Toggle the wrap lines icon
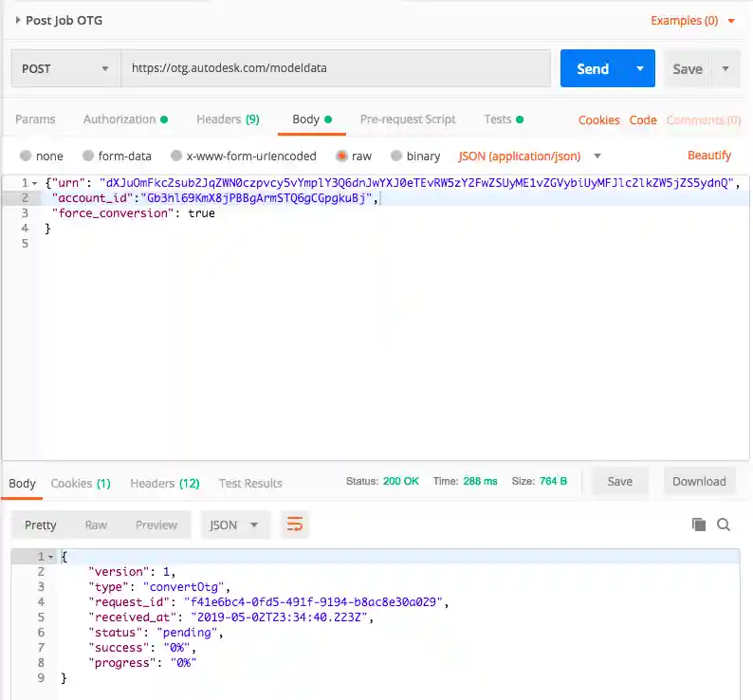Viewport: 753px width, 700px height. [295, 525]
